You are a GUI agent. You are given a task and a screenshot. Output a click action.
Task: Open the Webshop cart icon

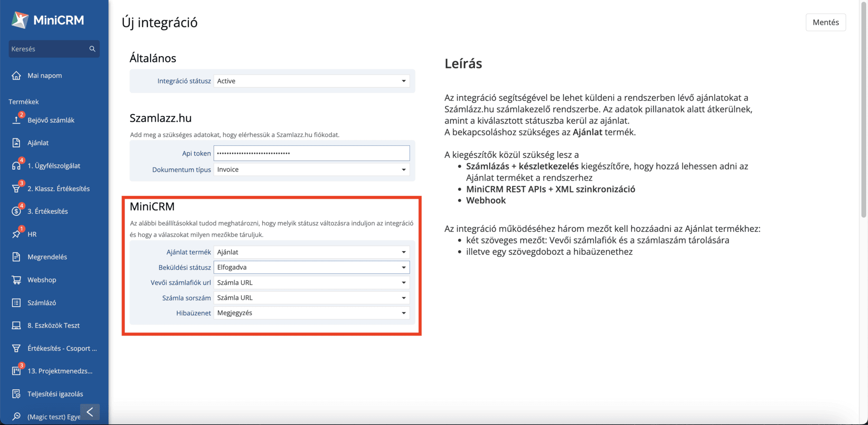(x=16, y=280)
